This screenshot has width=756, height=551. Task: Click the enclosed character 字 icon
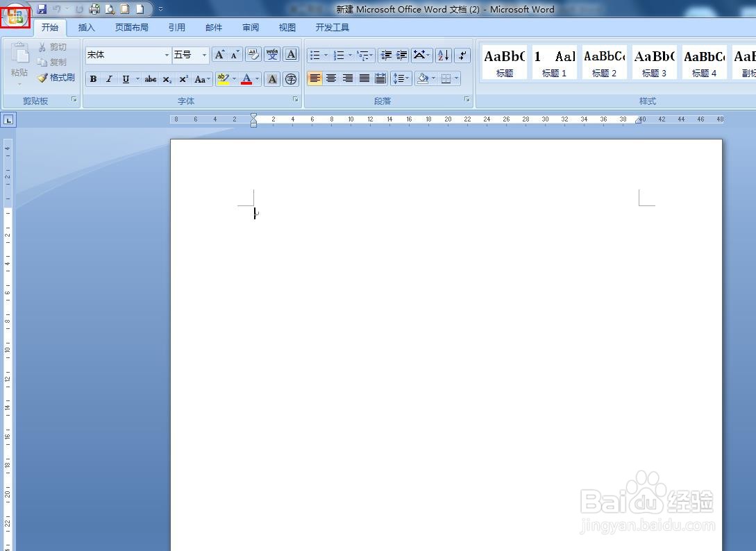pyautogui.click(x=291, y=79)
